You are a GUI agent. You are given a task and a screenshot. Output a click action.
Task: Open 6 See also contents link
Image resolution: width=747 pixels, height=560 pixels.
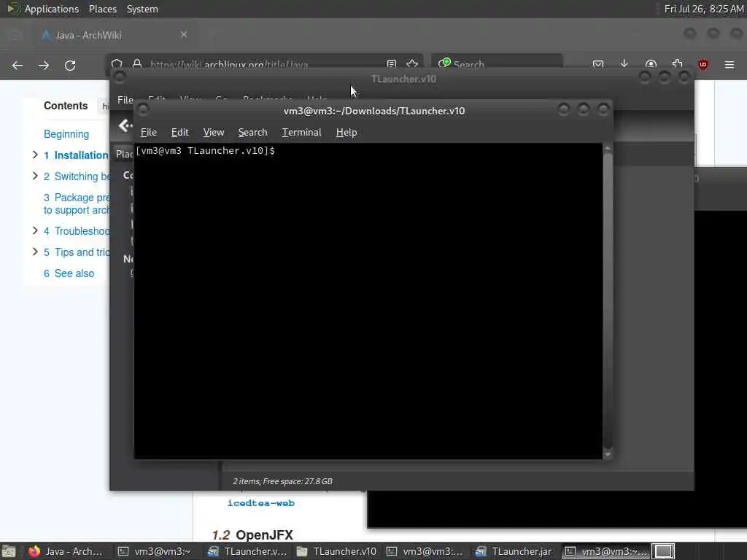point(69,273)
